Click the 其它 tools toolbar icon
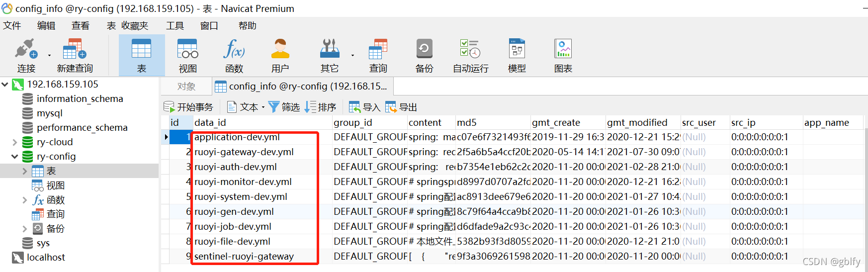Image resolution: width=868 pixels, height=272 pixels. coord(330,55)
